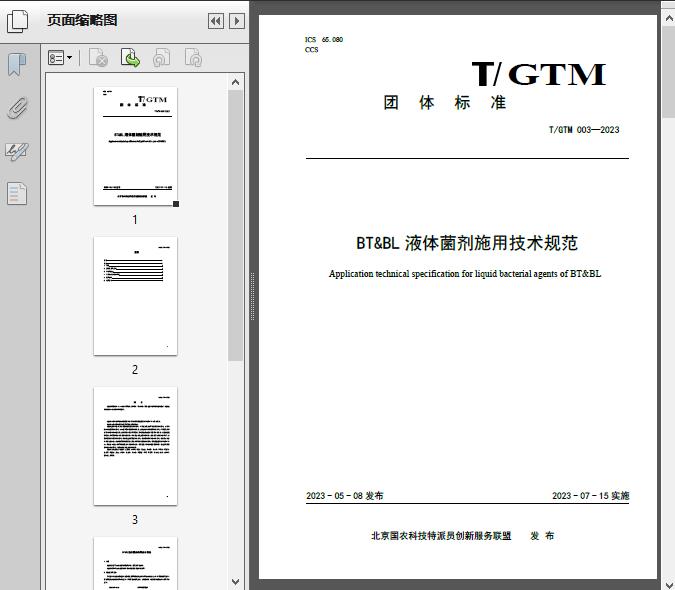Click the replace pages green arrow icon
Image resolution: width=675 pixels, height=590 pixels.
coord(130,59)
